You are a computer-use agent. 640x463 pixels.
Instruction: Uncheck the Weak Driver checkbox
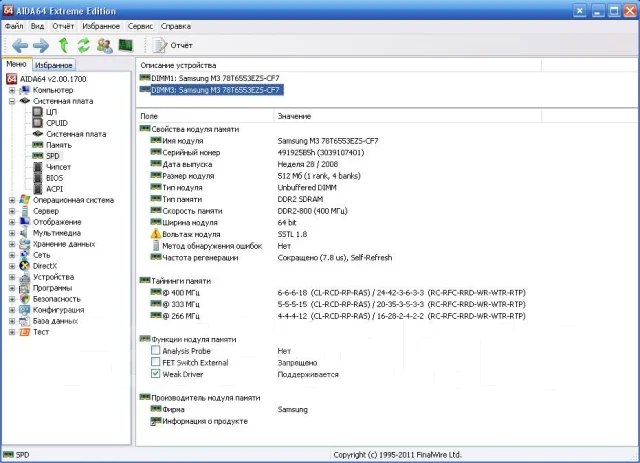tap(156, 374)
